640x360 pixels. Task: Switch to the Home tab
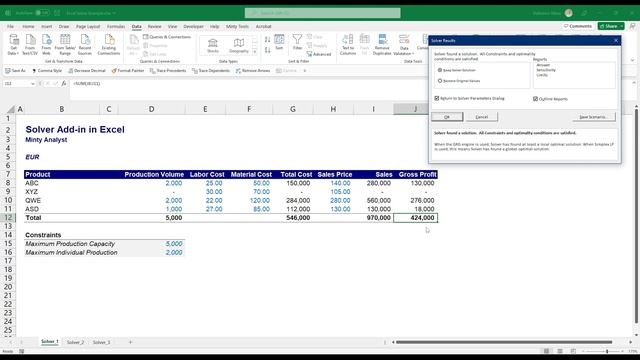[x=28, y=27]
